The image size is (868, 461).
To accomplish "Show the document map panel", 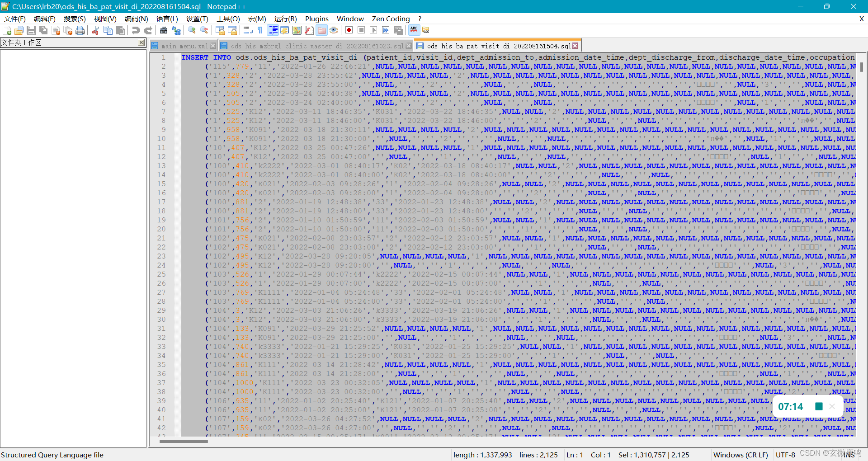I will [297, 30].
